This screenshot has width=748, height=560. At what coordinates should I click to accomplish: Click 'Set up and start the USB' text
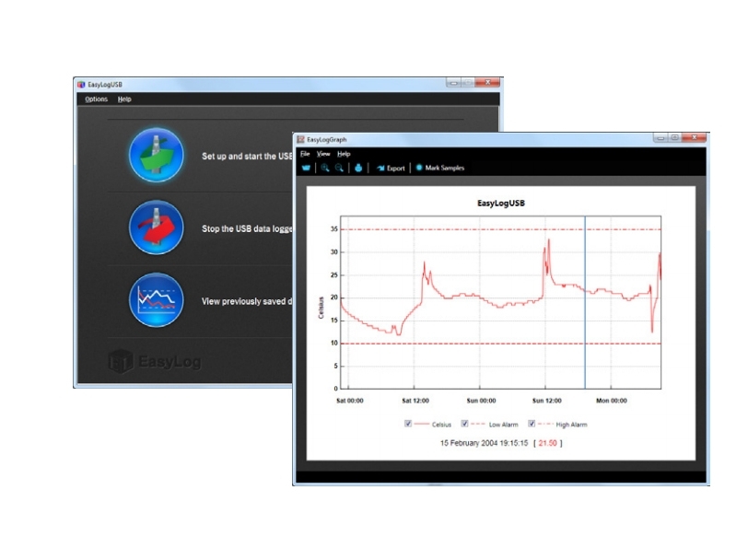[247, 156]
